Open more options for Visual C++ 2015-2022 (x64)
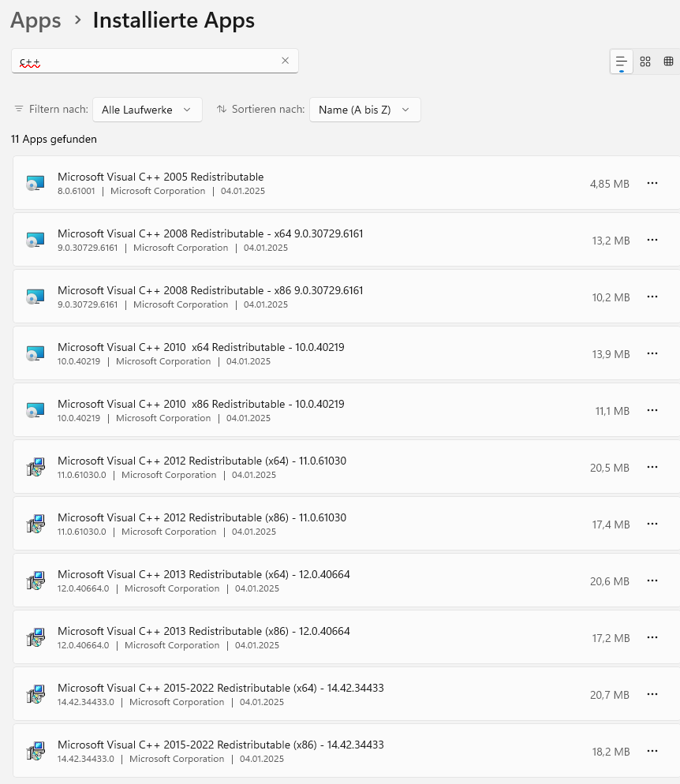Screen dimensions: 680x784 (x=652, y=694)
